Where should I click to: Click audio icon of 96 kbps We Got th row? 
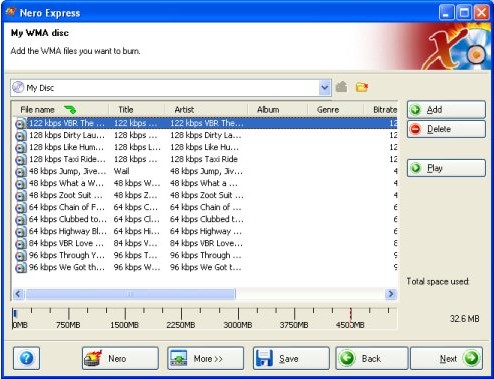pos(21,268)
